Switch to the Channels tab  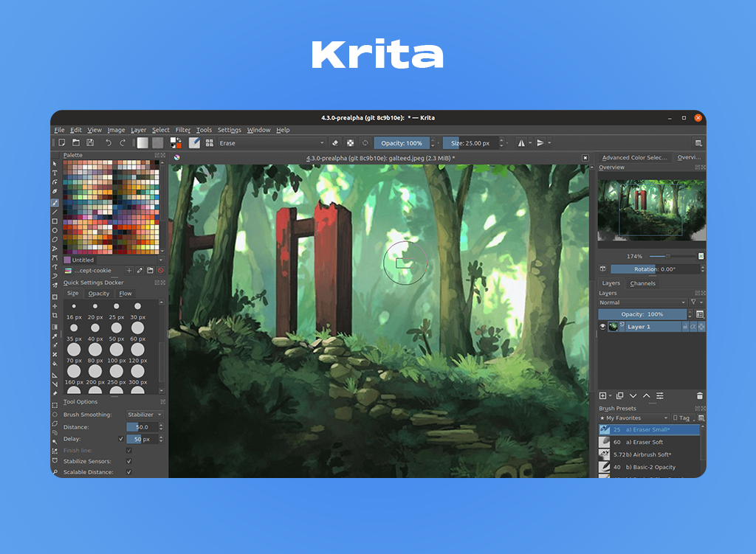(643, 283)
